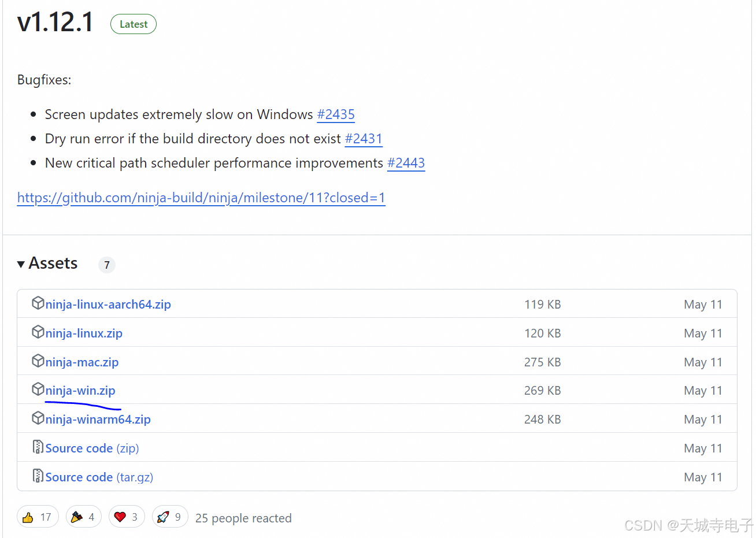React with the party popper emoji
756x538 pixels.
(84, 517)
